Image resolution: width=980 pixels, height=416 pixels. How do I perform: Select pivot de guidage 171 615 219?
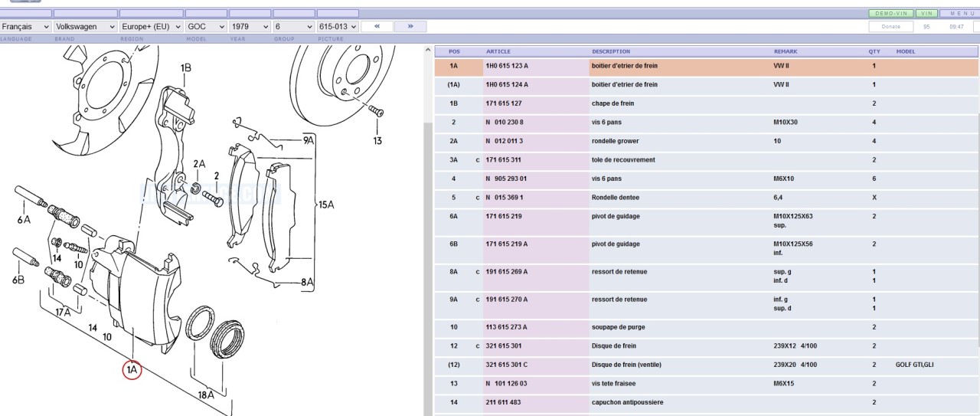(x=706, y=221)
